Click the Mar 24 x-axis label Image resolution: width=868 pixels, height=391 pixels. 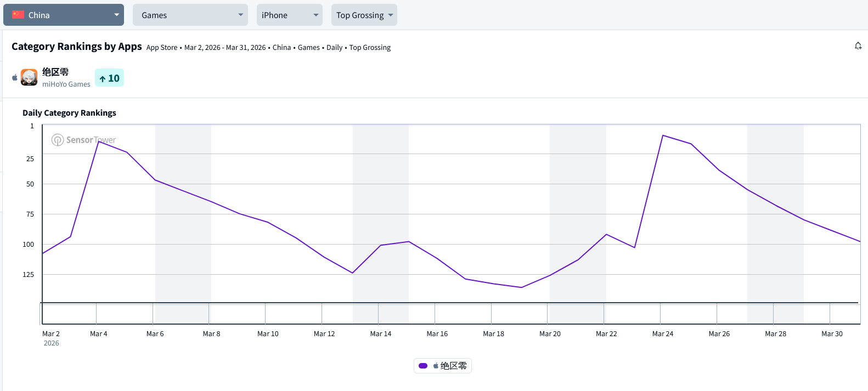pos(663,333)
